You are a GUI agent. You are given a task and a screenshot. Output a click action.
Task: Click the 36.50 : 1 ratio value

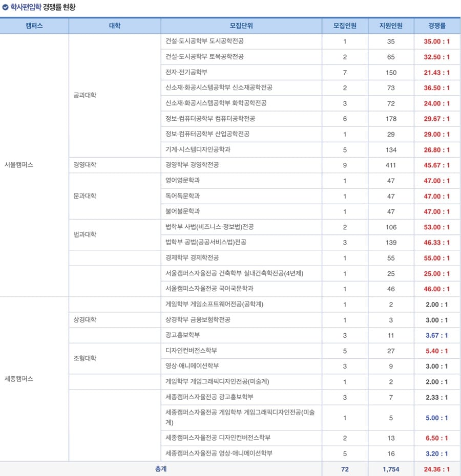point(437,88)
